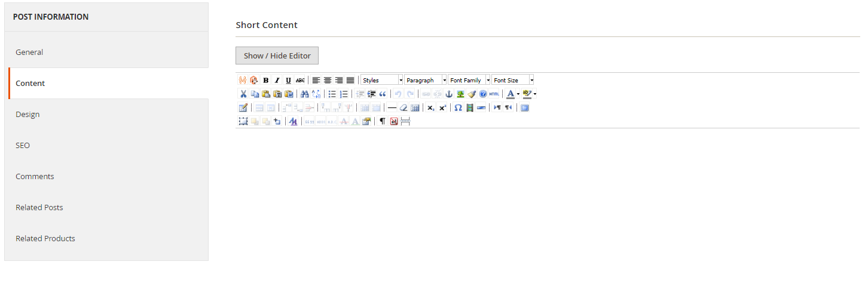Click the italic formatting icon

point(277,80)
